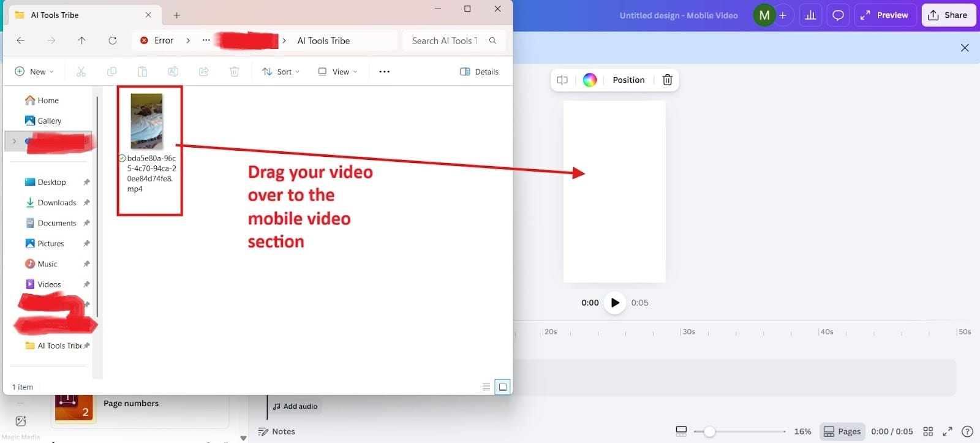Open the pinned AI Tools Tribe folder
The width and height of the screenshot is (980, 443).
[54, 346]
